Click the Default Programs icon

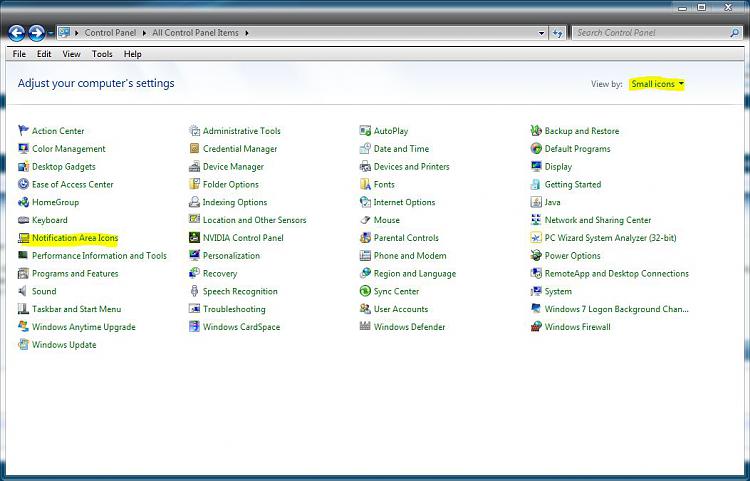click(536, 148)
